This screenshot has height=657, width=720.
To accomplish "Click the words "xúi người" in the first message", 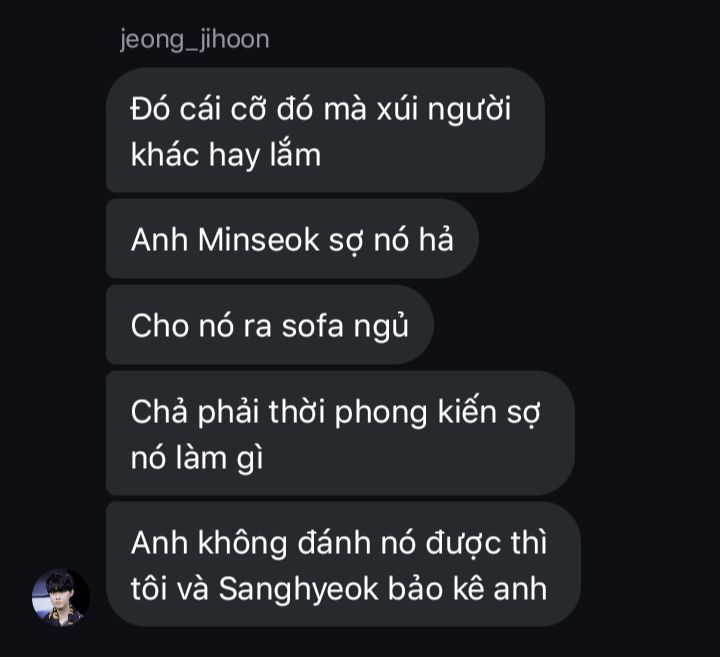I will tap(444, 111).
